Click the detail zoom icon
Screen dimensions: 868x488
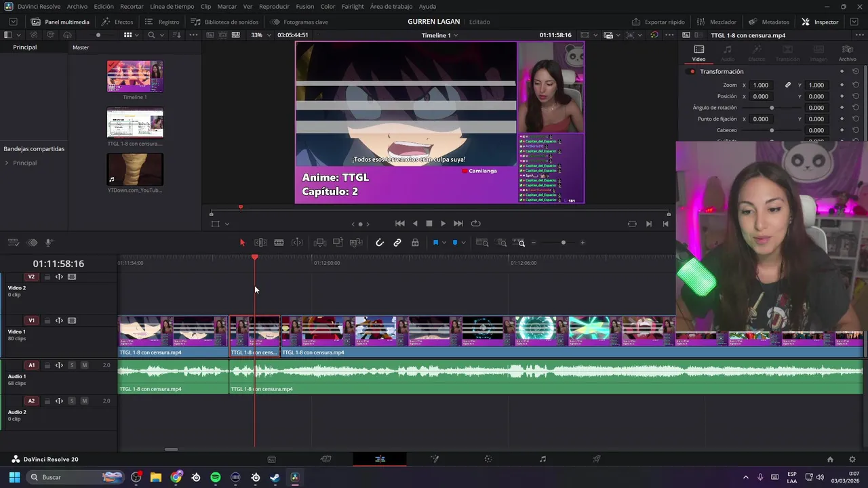502,243
